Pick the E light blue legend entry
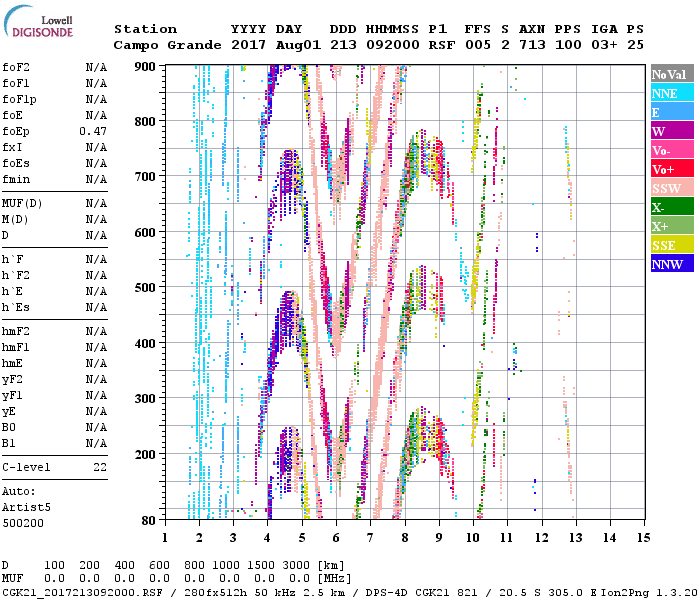The width and height of the screenshot is (700, 600). (x=671, y=112)
